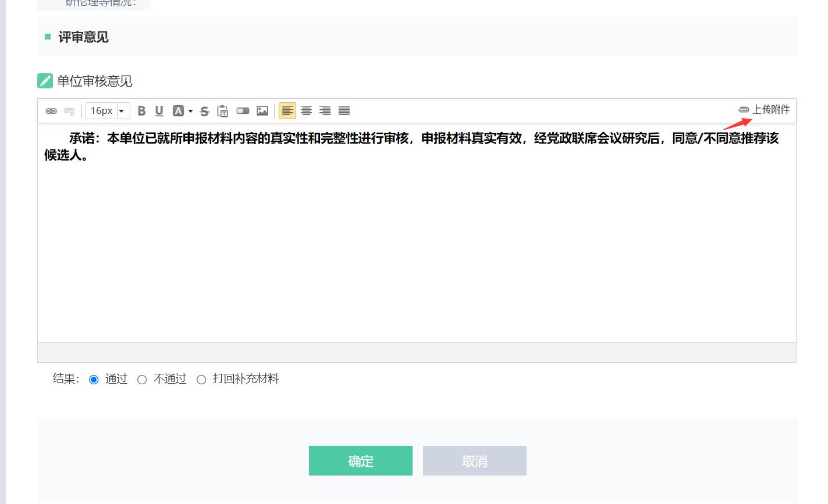The height and width of the screenshot is (504, 828).
Task: Align text to the right
Action: 325,111
